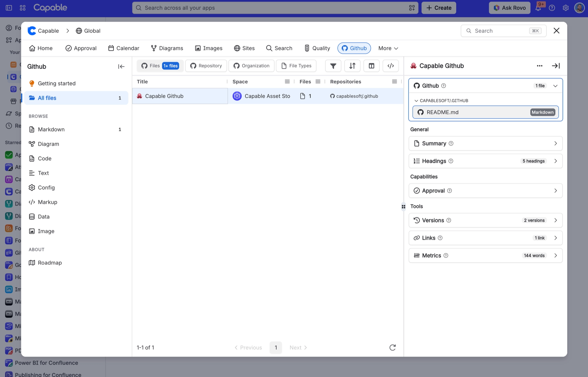Open the filter funnel icon

pos(333,66)
